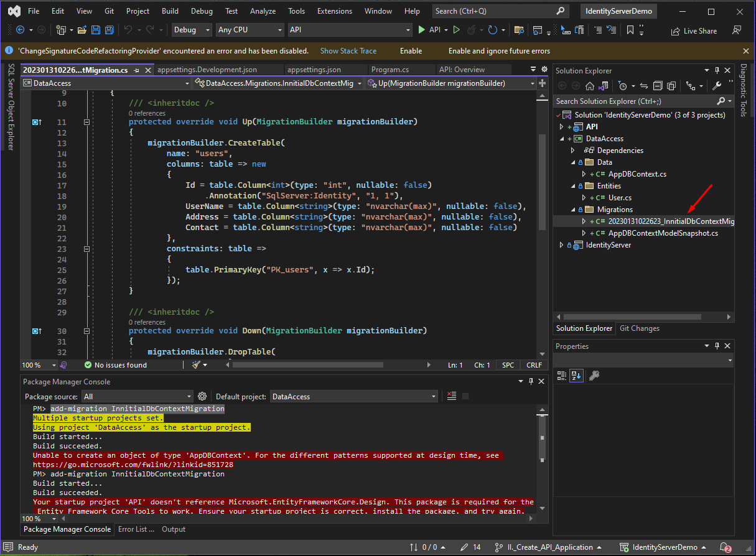
Task: Click Show All Files icon in Solution Explorer
Action: click(x=671, y=86)
